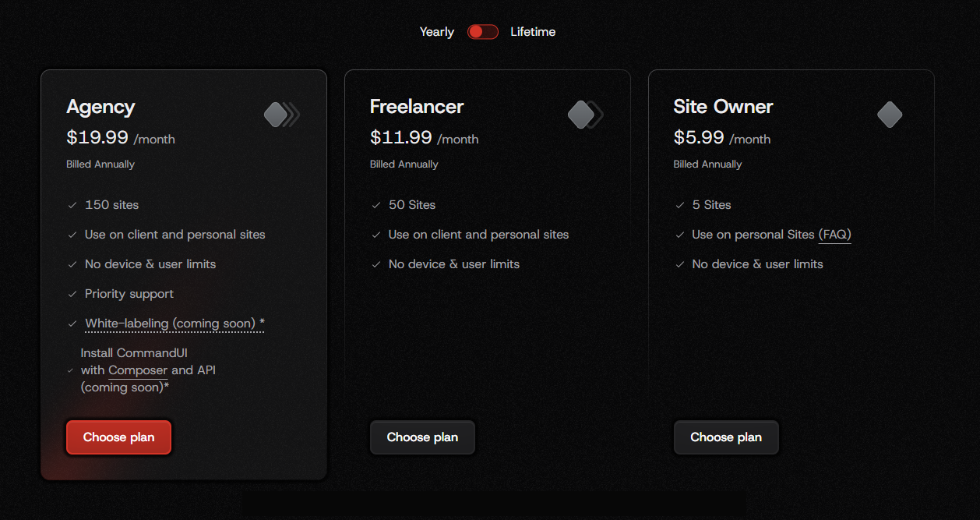The height and width of the screenshot is (520, 980).
Task: Click the $11.99 Freelancer price
Action: [x=400, y=138]
